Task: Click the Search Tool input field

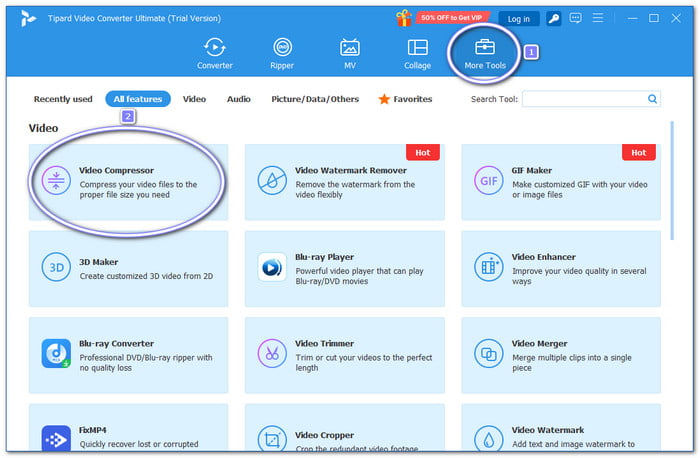Action: click(592, 99)
